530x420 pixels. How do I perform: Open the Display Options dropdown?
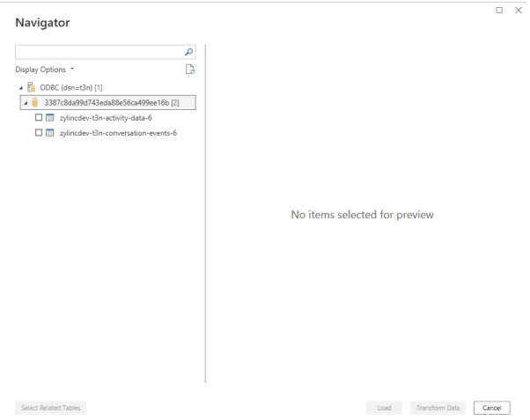(44, 70)
